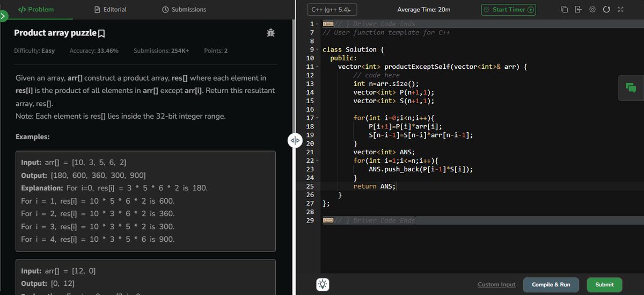Show hint using the lightbulb icon
This screenshot has height=295, width=644.
(x=323, y=285)
